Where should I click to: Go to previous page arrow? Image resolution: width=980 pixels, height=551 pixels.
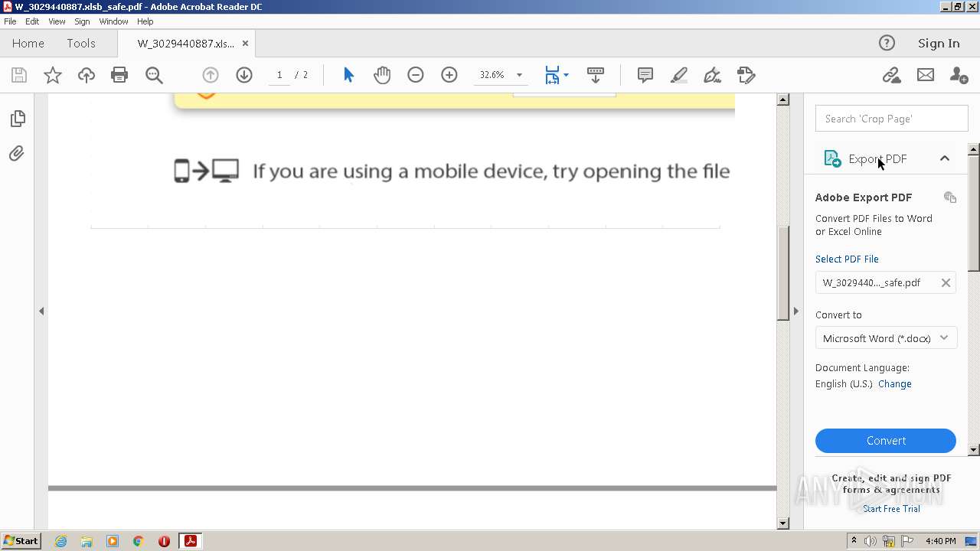click(211, 75)
